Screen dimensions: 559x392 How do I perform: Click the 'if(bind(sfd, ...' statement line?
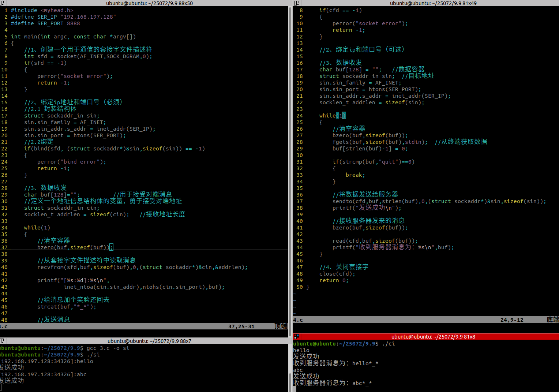point(115,149)
